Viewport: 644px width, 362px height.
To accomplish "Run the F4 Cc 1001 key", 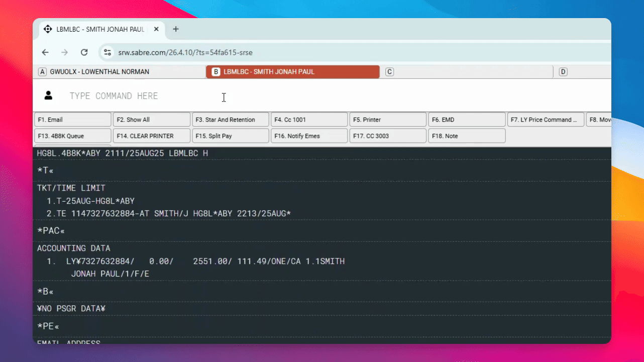I will [x=309, y=120].
